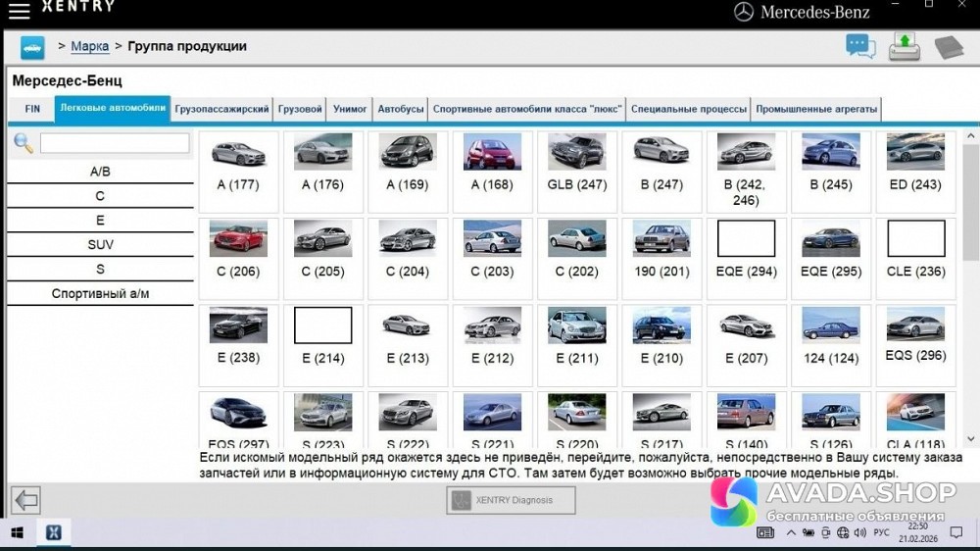
Task: Click the back arrow icon at bottom left
Action: pos(25,500)
